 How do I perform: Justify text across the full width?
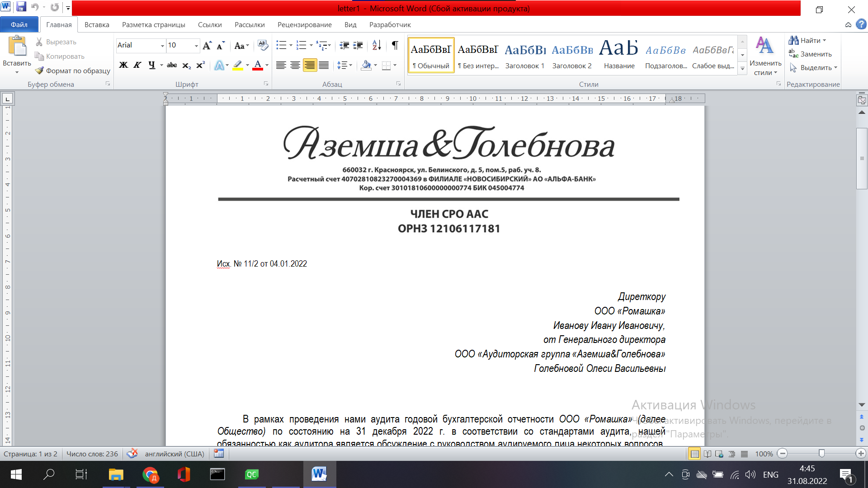(324, 66)
